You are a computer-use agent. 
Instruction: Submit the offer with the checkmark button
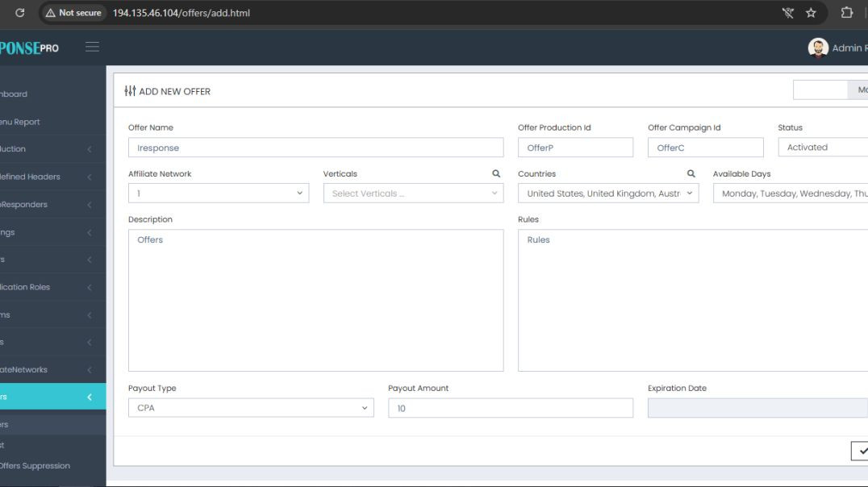coord(862,451)
